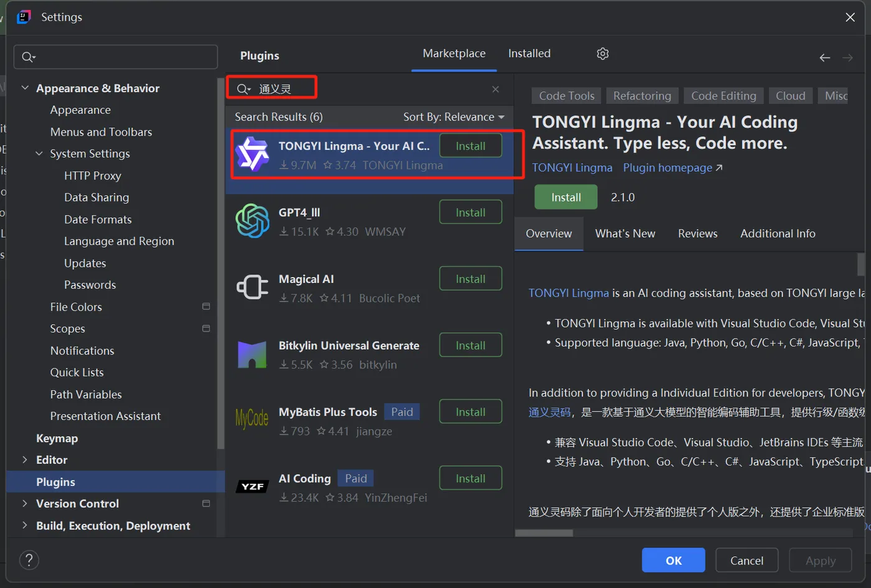Click the settings search magnifier icon
Viewport: 871px width, 588px height.
click(28, 57)
